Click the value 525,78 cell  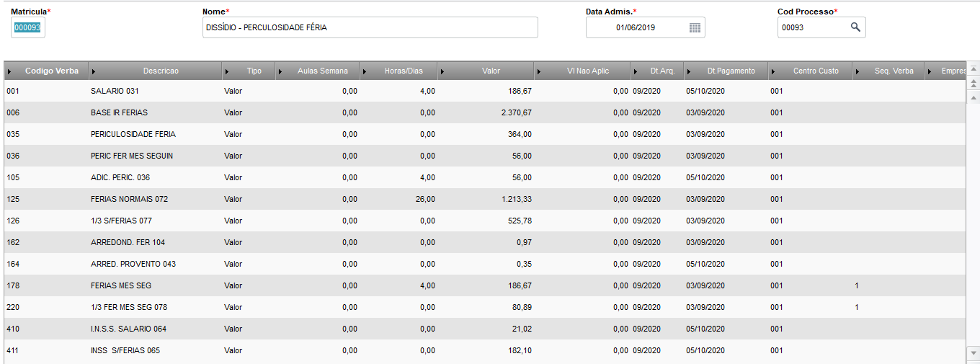(520, 221)
